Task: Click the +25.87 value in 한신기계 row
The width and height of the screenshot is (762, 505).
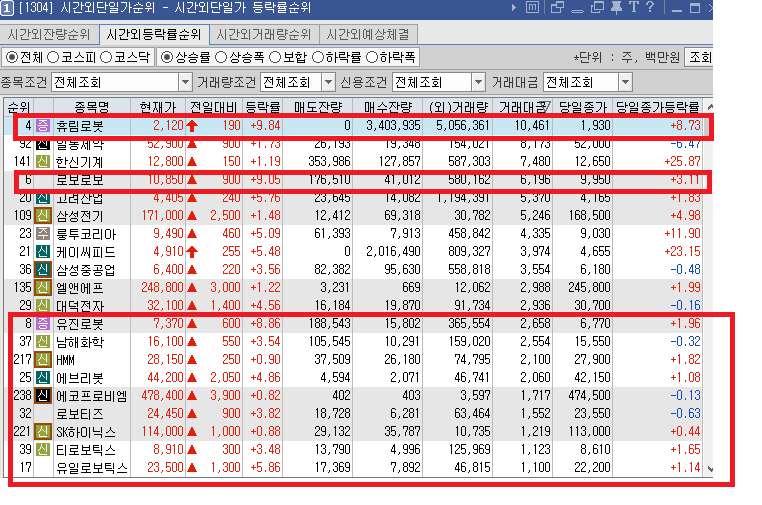Action: [x=682, y=161]
